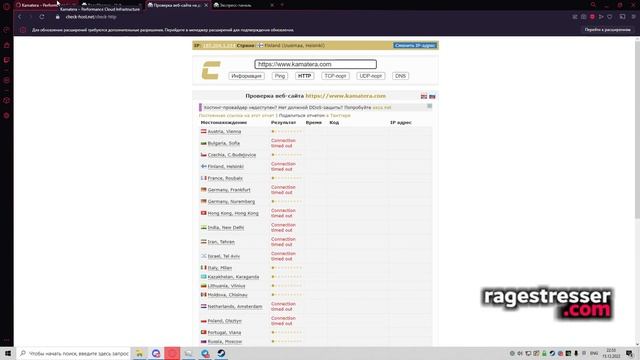Select the Ping check button

(280, 76)
